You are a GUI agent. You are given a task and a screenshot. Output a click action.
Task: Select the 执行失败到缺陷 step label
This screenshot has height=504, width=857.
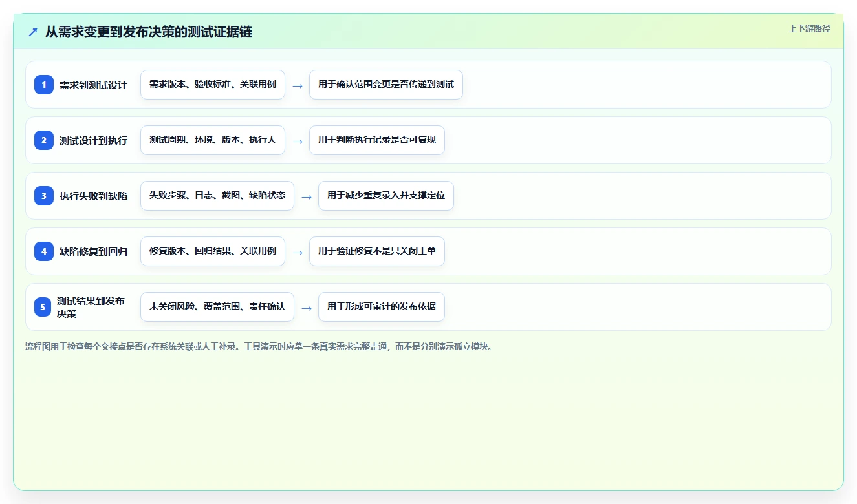[x=93, y=196]
